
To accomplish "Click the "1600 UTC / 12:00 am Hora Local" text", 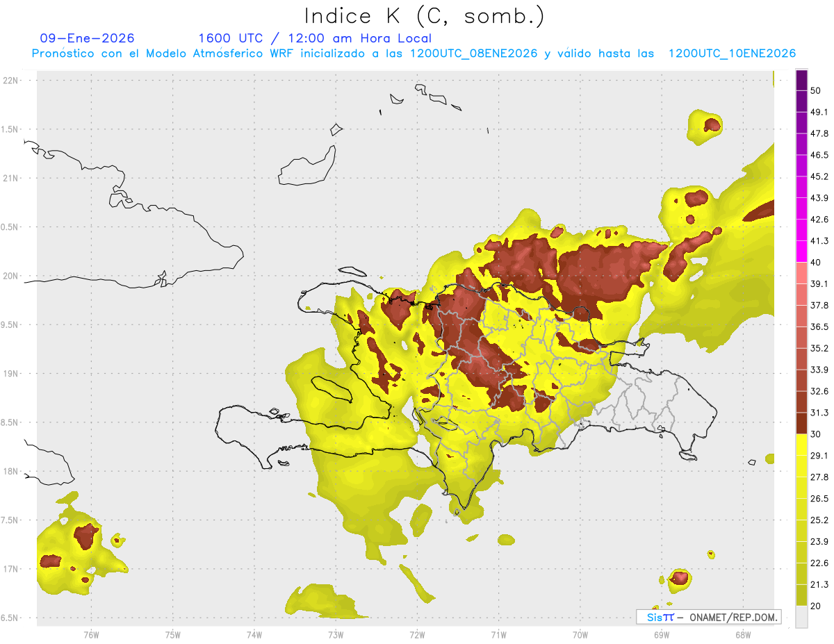I will (x=315, y=38).
